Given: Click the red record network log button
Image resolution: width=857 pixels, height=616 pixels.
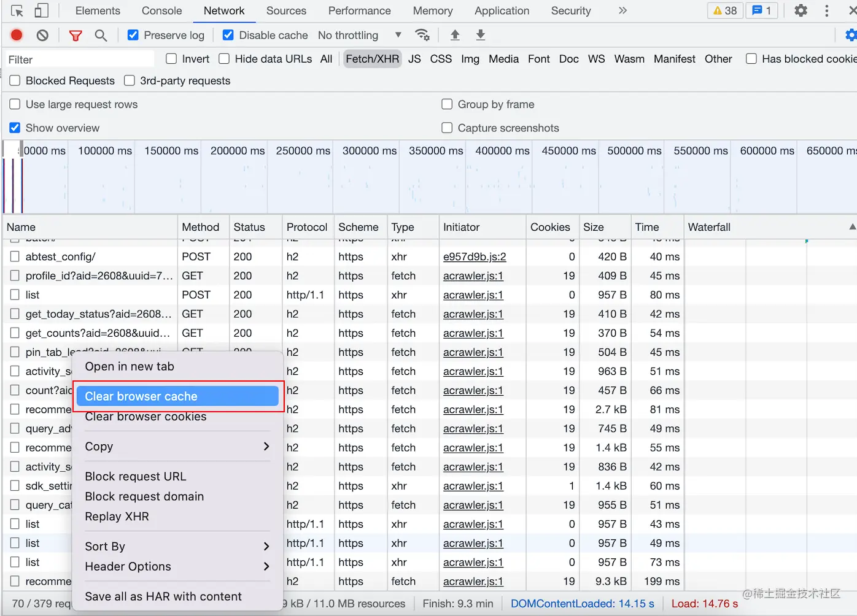Looking at the screenshot, I should pyautogui.click(x=17, y=36).
